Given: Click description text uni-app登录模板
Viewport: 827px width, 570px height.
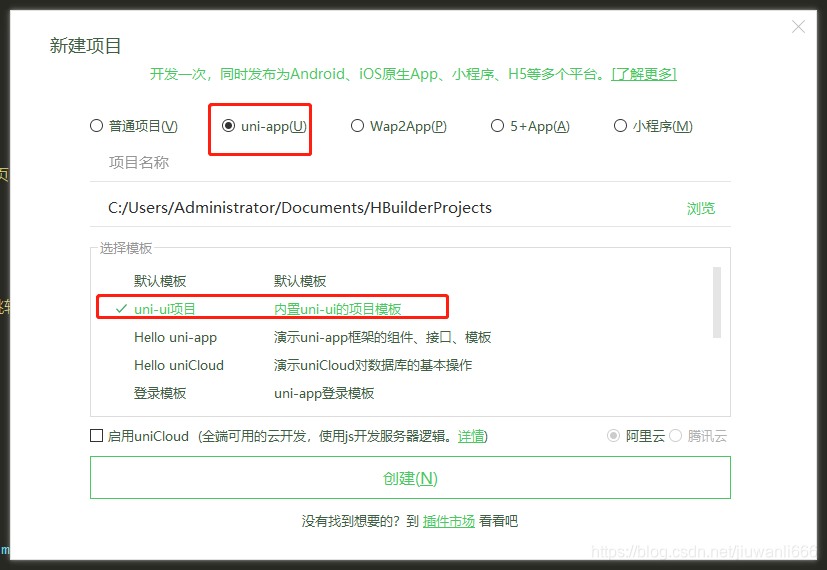Looking at the screenshot, I should pyautogui.click(x=324, y=393).
